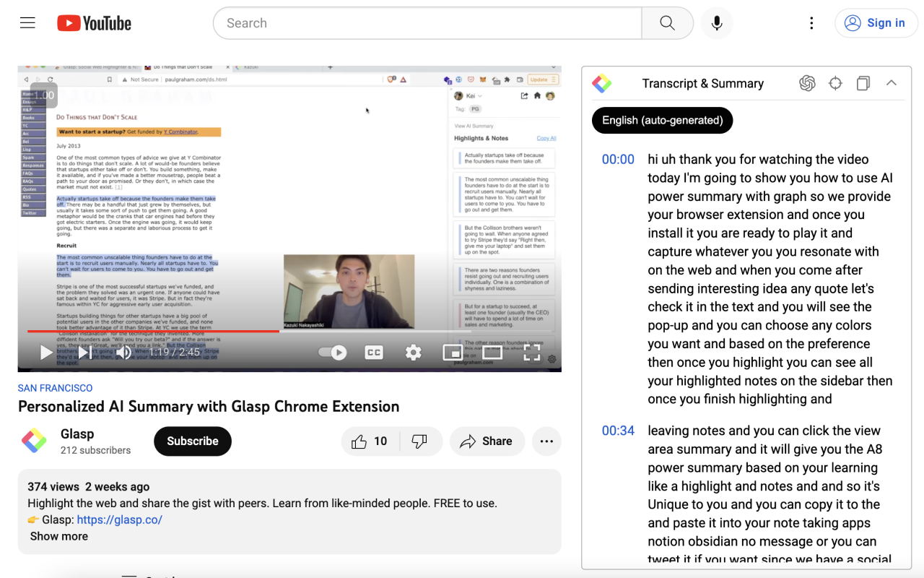Jump to transcript timestamp 00:34
Screen dimensions: 924x578
coord(618,430)
